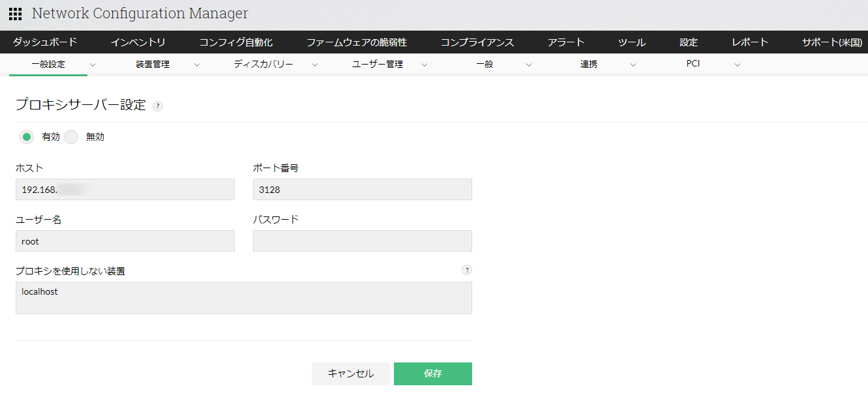
Task: Click the プロキシを使用しない装置 text area
Action: [243, 298]
